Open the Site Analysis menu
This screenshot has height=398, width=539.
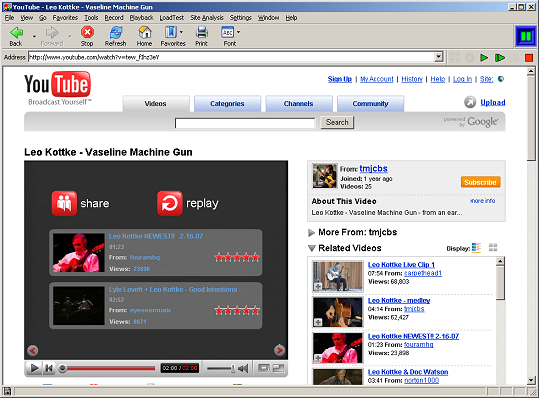pos(207,18)
